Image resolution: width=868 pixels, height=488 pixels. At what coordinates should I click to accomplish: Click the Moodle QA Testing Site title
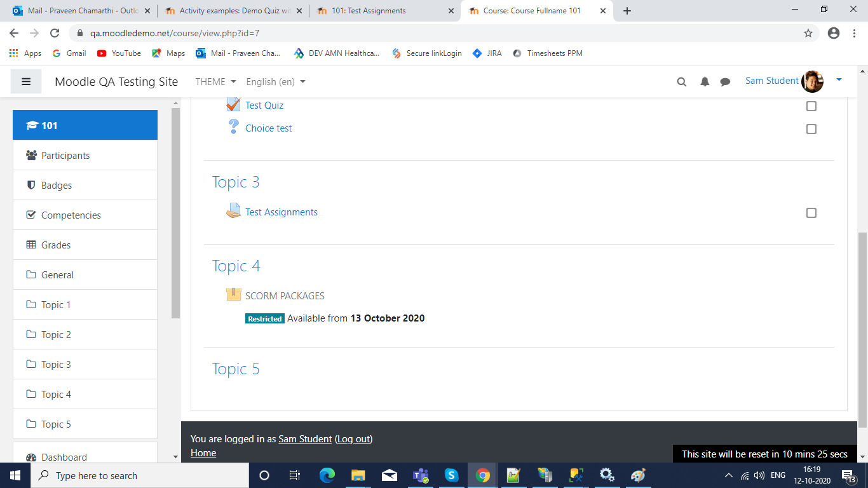pyautogui.click(x=116, y=81)
